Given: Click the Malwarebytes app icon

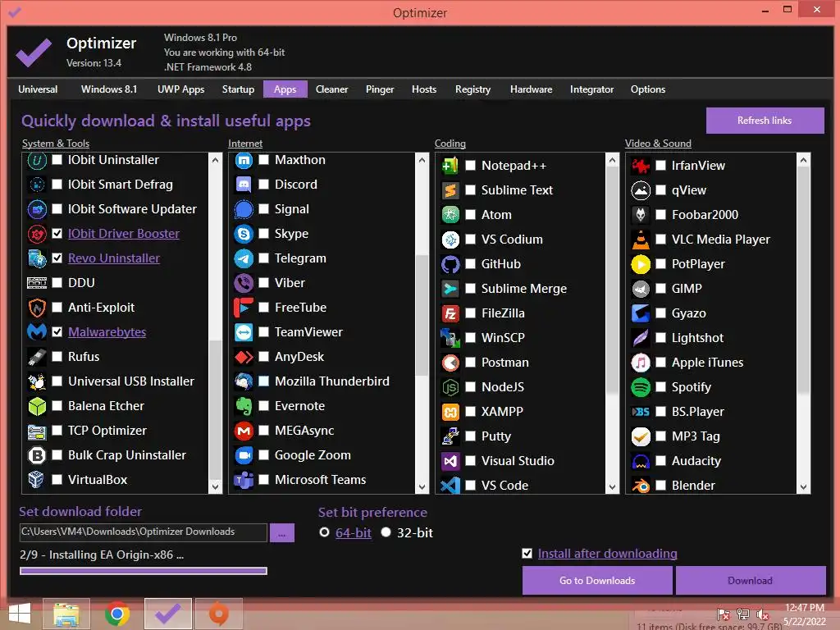Looking at the screenshot, I should [x=37, y=332].
